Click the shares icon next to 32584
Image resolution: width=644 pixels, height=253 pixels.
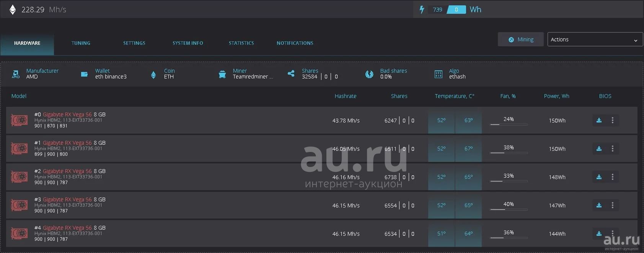[291, 74]
